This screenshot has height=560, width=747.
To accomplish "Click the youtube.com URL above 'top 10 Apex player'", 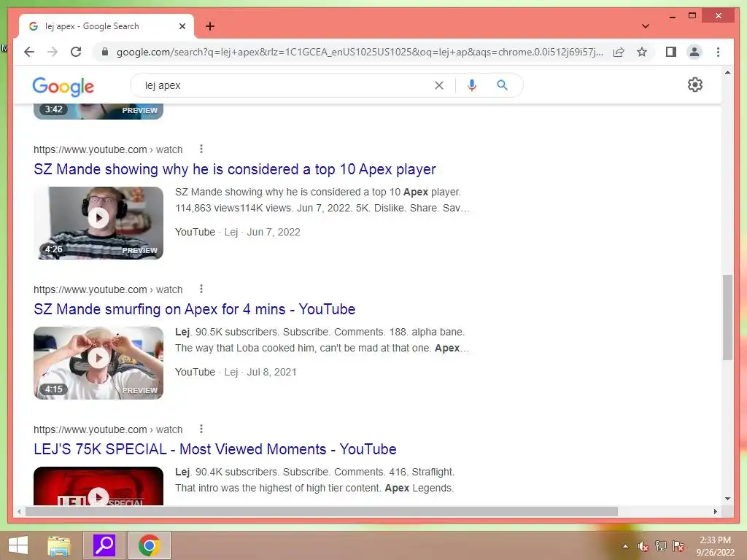I will tap(108, 149).
